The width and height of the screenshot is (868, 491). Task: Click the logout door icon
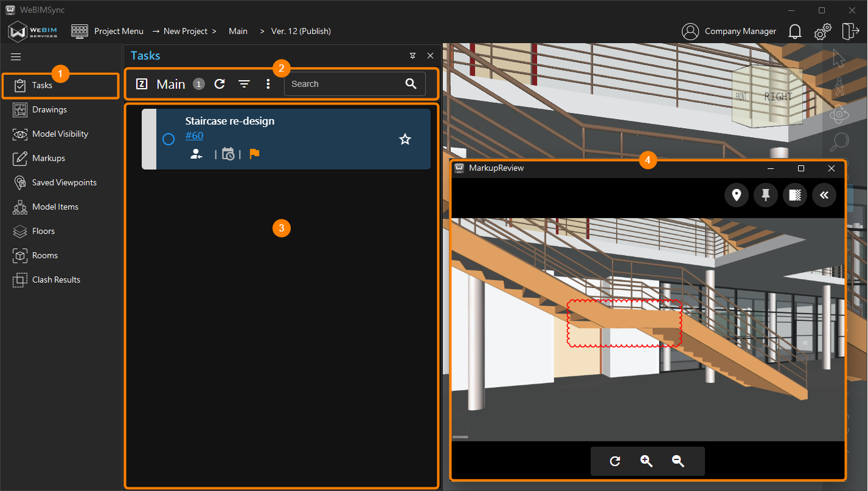[850, 31]
